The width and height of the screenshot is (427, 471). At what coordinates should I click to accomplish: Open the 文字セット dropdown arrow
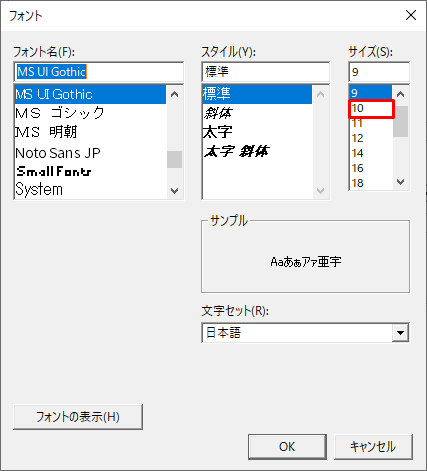point(400,332)
